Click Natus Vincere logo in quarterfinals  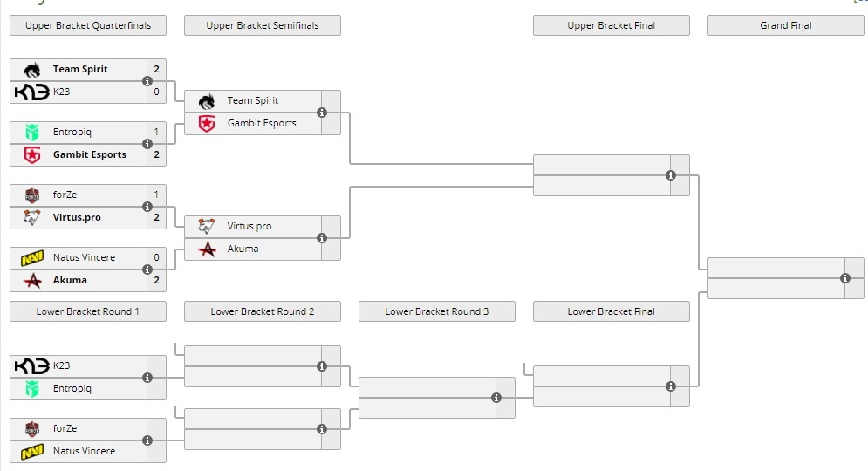coord(32,258)
